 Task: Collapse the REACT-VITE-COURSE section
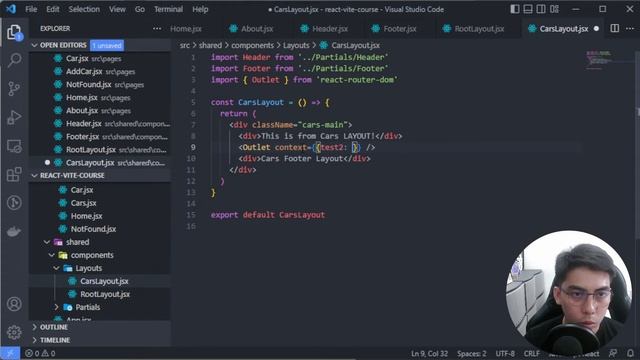point(35,176)
